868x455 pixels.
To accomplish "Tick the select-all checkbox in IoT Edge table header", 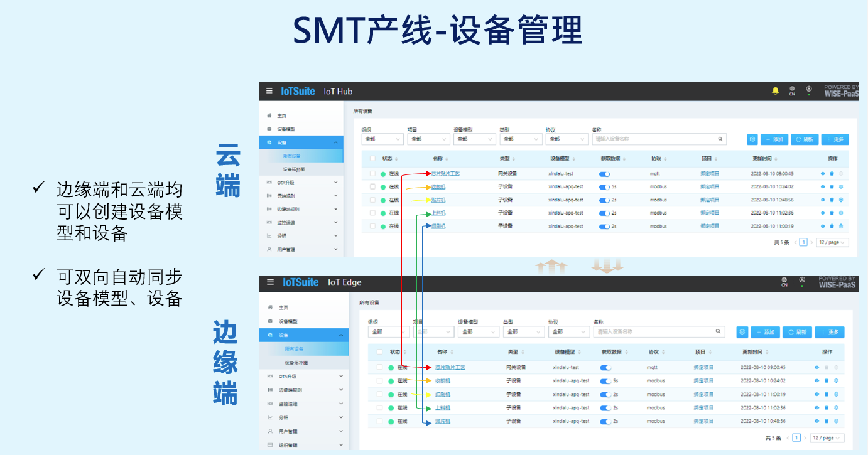I will (379, 352).
